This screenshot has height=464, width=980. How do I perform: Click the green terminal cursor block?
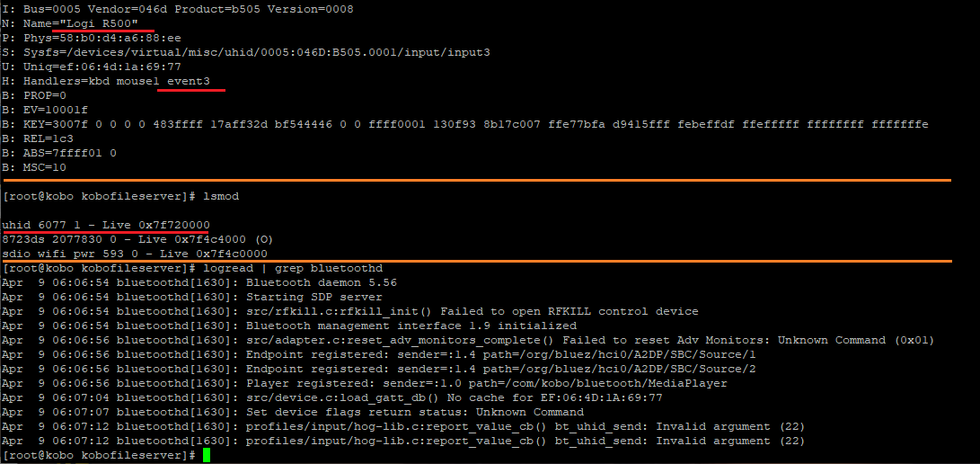206,455
